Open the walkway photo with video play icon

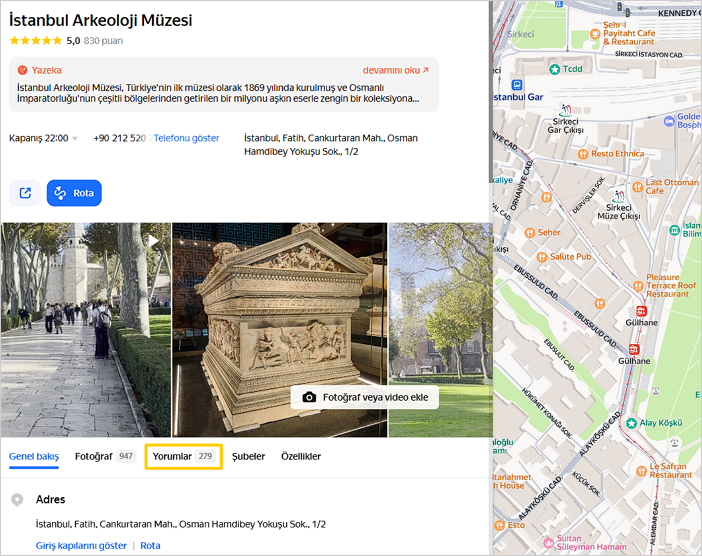point(86,329)
